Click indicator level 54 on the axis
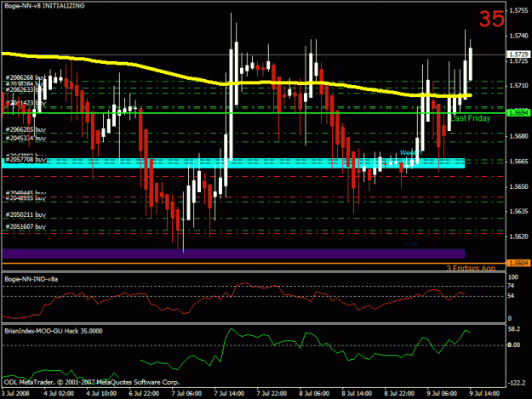 point(511,296)
